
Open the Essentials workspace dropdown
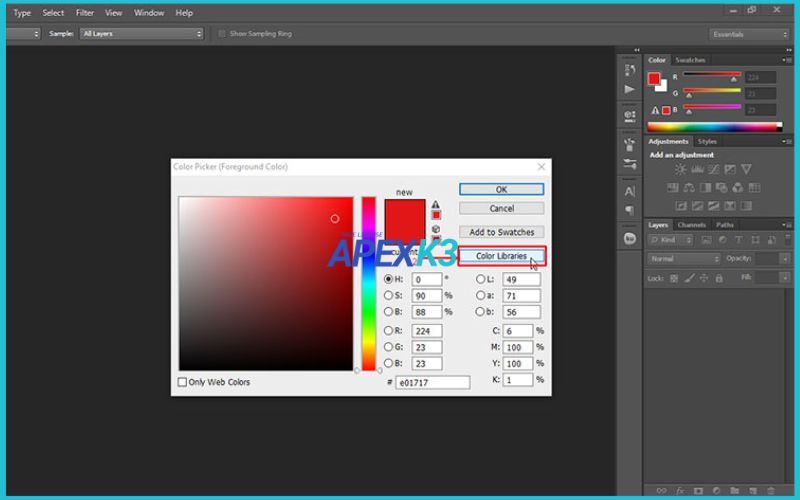point(749,34)
